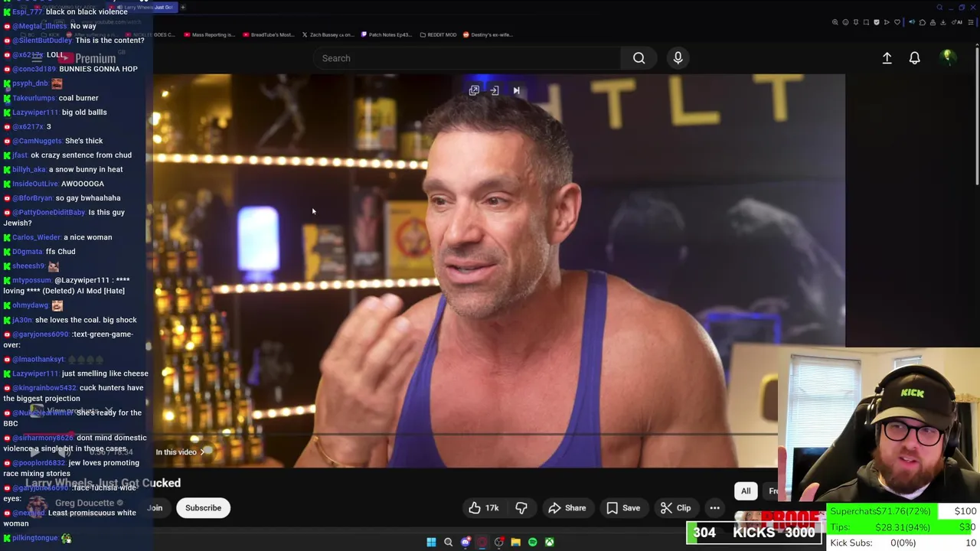Select the All filter chip
This screenshot has width=980, height=551.
coord(746,491)
